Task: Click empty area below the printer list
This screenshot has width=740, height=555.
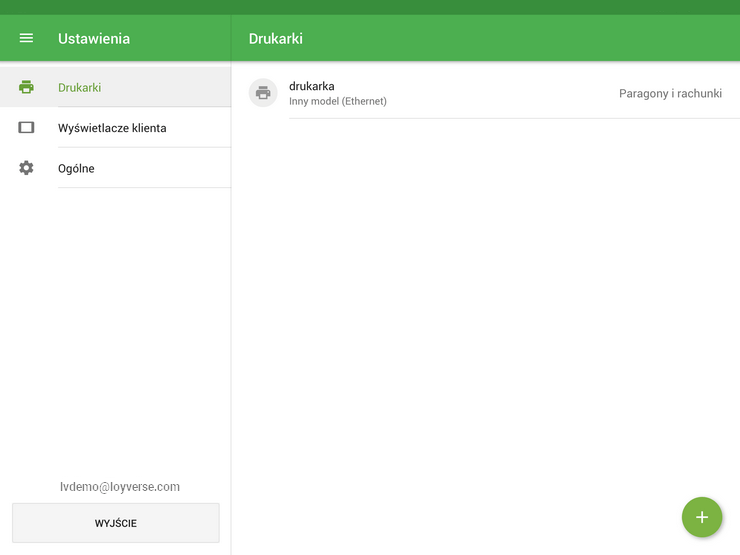Action: tap(485, 300)
